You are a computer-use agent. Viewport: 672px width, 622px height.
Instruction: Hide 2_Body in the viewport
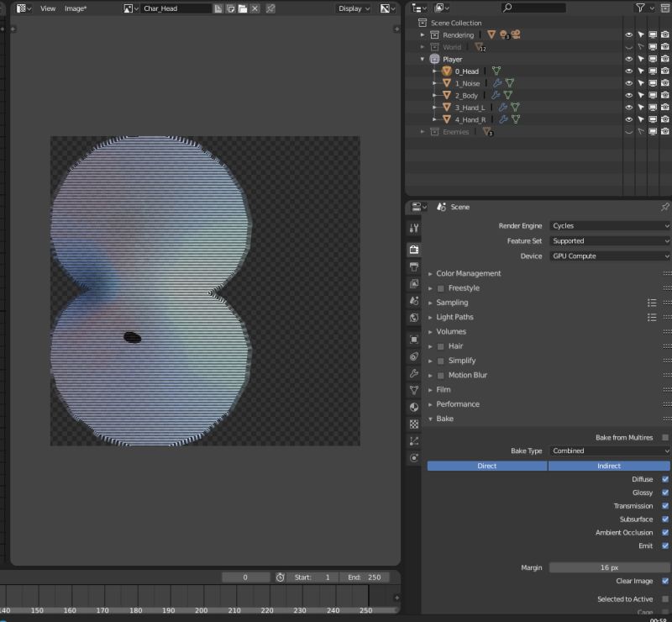point(628,95)
